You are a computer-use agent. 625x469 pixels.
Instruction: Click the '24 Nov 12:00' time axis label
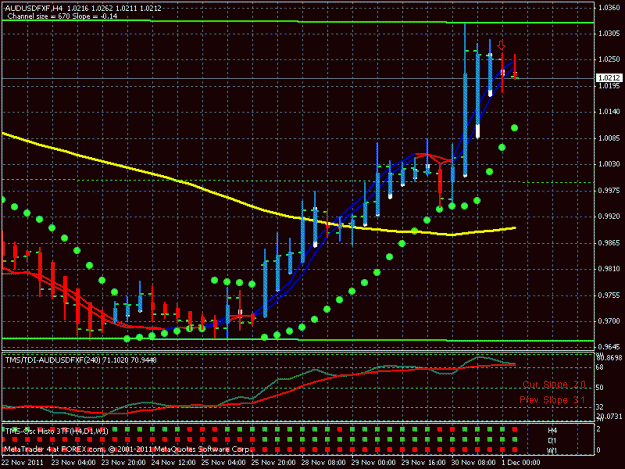click(173, 463)
